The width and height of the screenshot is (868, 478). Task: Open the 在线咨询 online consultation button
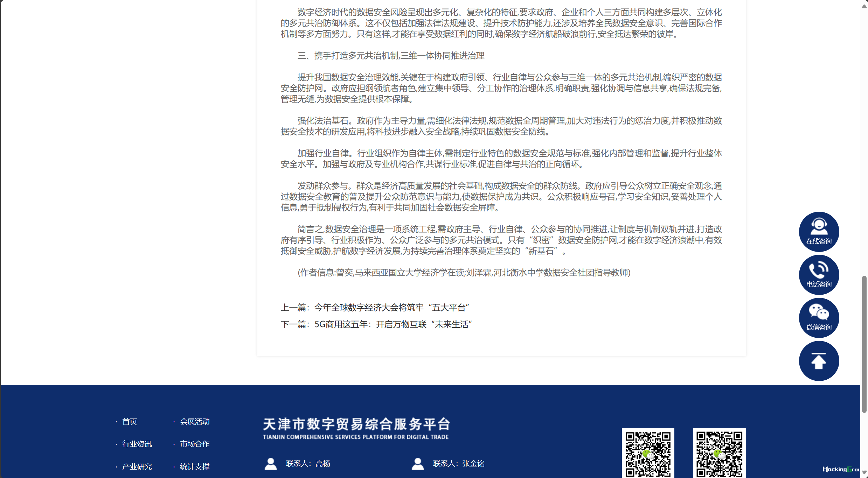point(819,232)
